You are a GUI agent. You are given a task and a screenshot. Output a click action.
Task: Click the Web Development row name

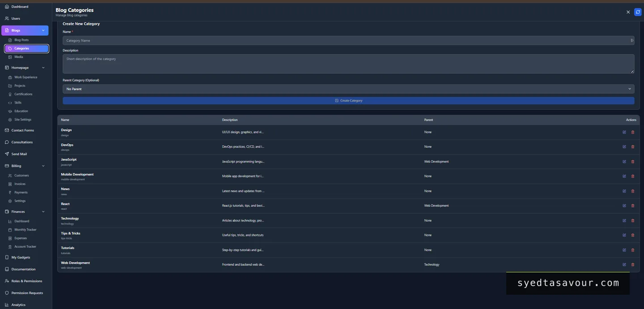coord(76,263)
